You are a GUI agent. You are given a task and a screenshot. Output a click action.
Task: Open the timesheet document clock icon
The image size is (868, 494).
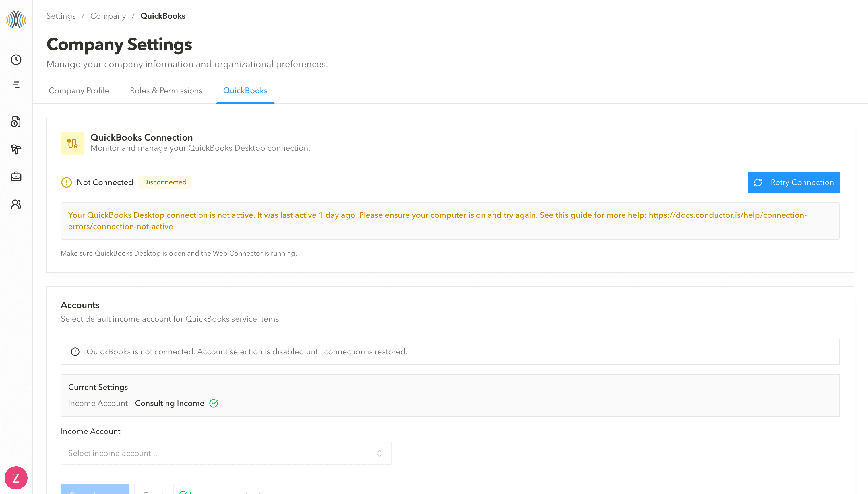[16, 121]
